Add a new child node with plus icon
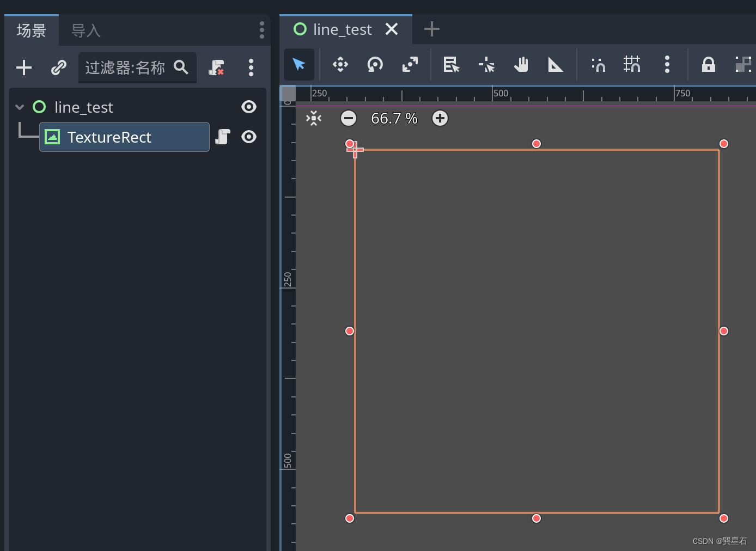 pos(24,68)
